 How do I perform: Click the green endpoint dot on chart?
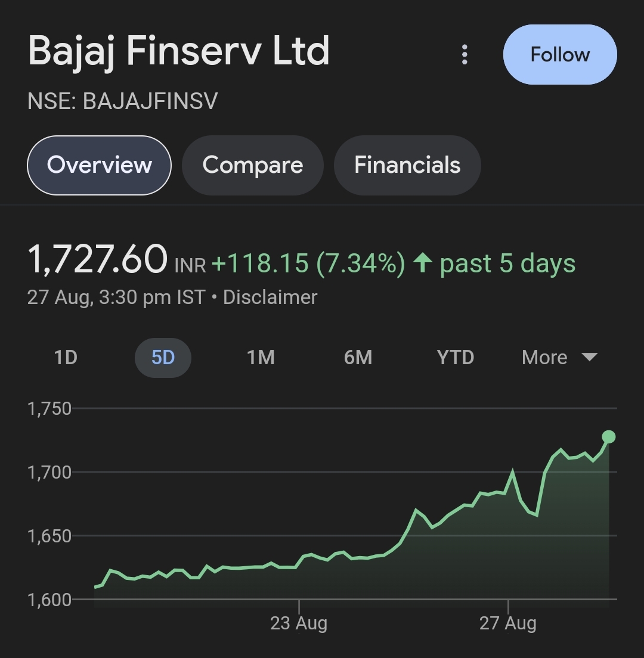pos(608,437)
